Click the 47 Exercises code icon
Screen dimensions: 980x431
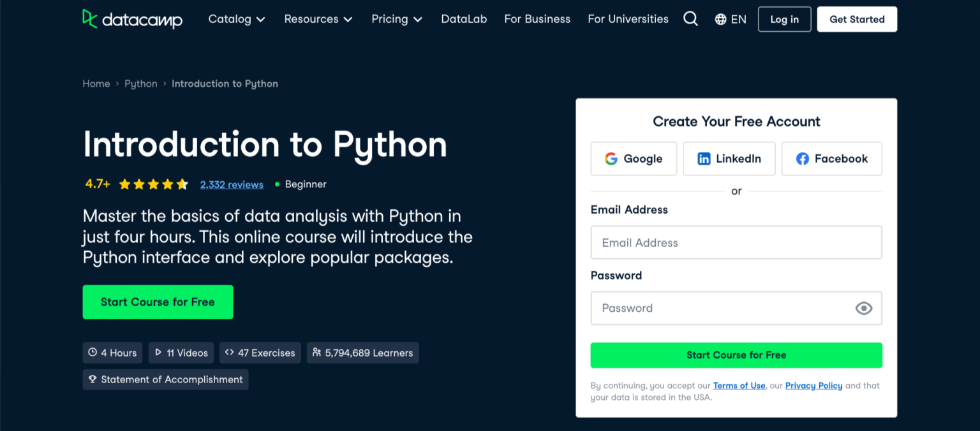(230, 353)
